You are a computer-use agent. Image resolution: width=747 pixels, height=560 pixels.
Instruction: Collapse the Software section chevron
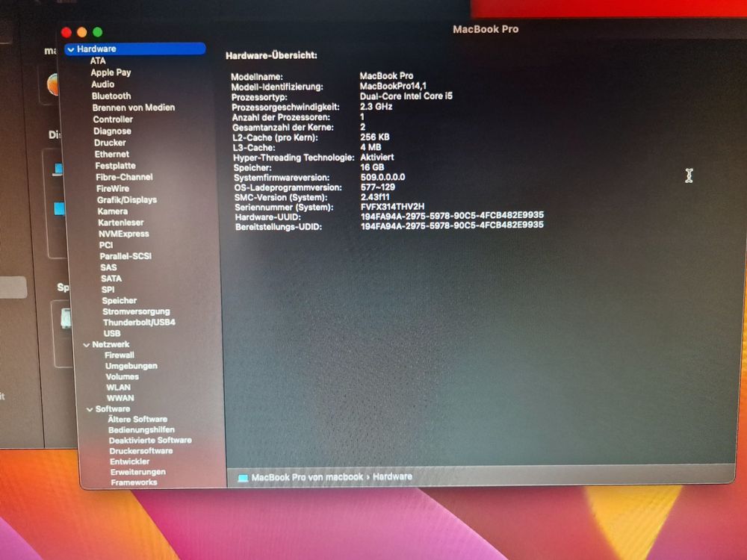point(90,409)
